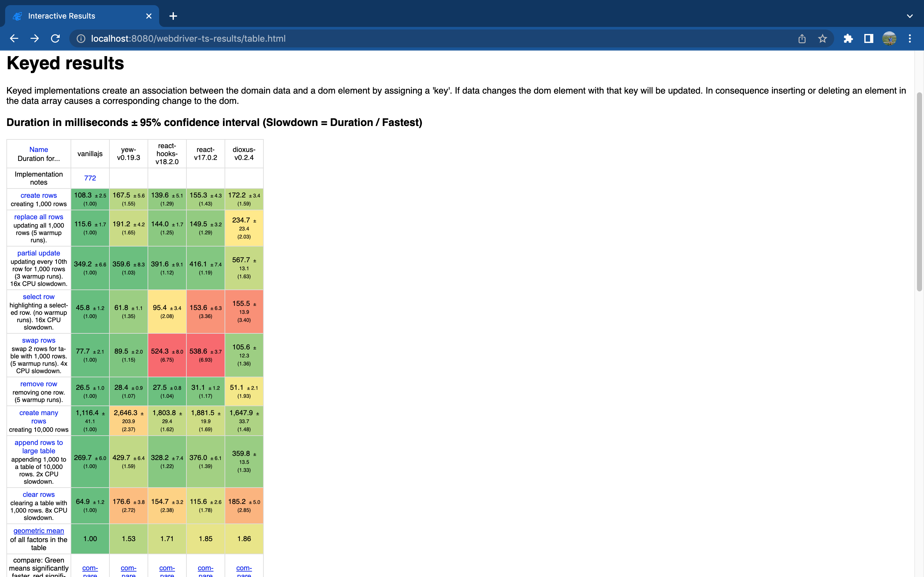Open the swap rows benchmark link
The width and height of the screenshot is (924, 577).
click(x=38, y=340)
